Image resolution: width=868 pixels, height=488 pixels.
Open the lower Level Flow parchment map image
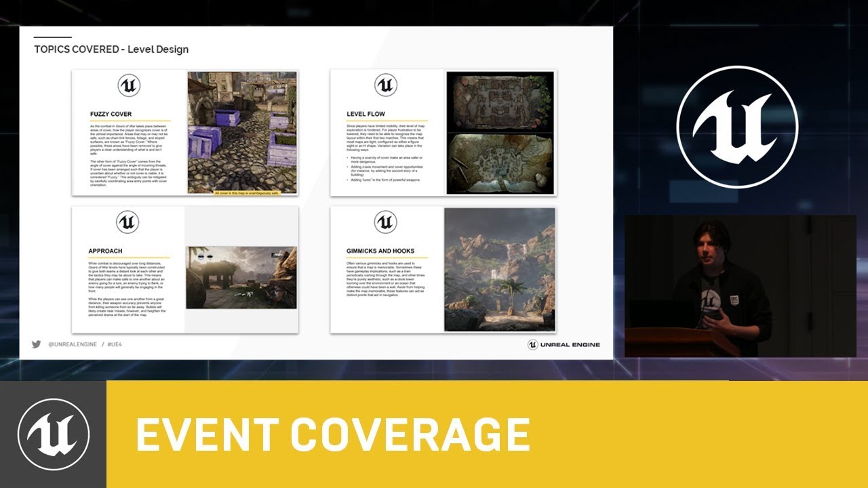point(500,163)
